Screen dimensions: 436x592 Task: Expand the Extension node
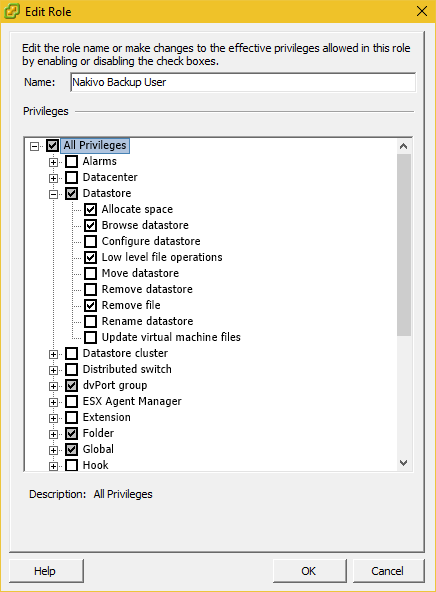[x=53, y=418]
